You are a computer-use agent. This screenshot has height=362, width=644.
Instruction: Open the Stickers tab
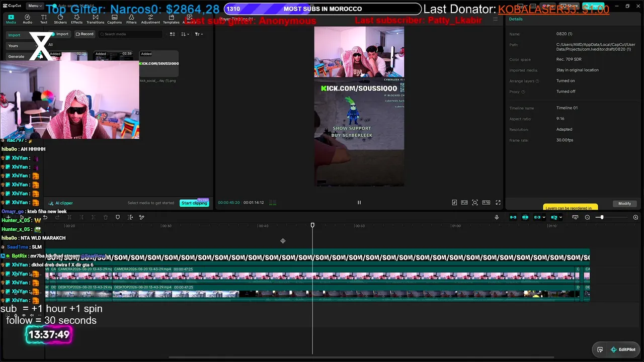click(60, 19)
